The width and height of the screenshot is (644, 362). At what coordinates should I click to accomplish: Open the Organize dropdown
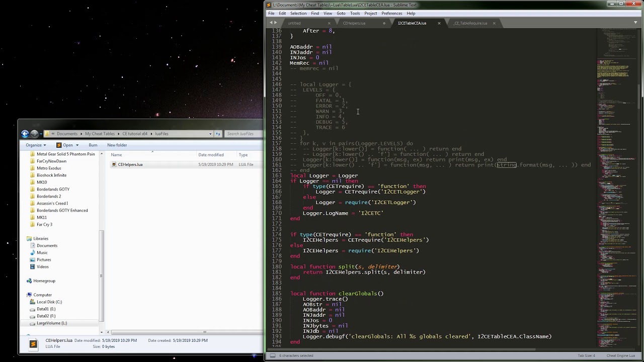(36, 145)
